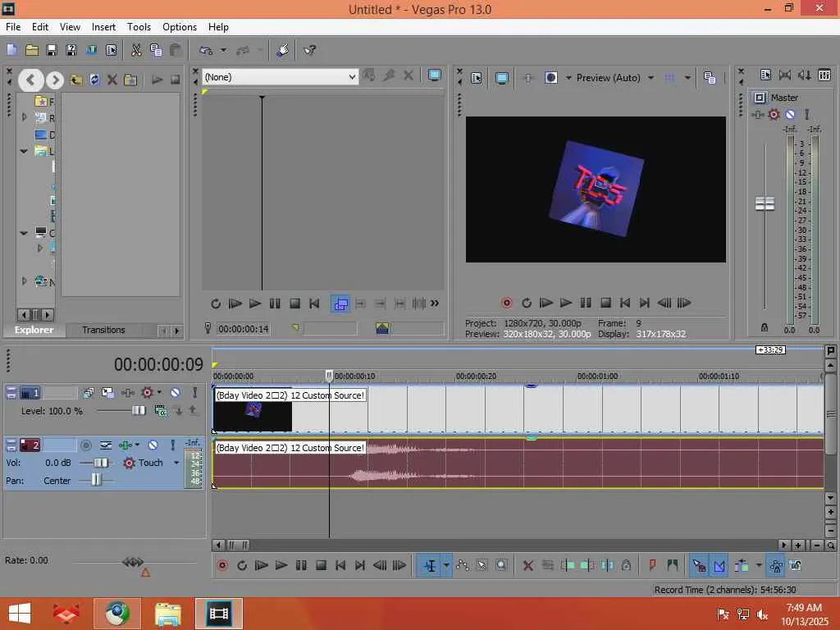Click the Insert Region icon
840x630 pixels.
click(673, 565)
